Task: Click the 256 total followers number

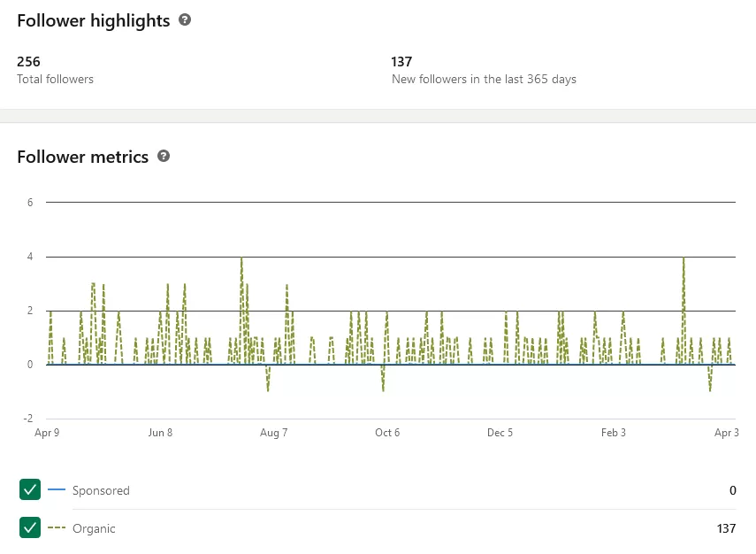Action: pyautogui.click(x=29, y=62)
